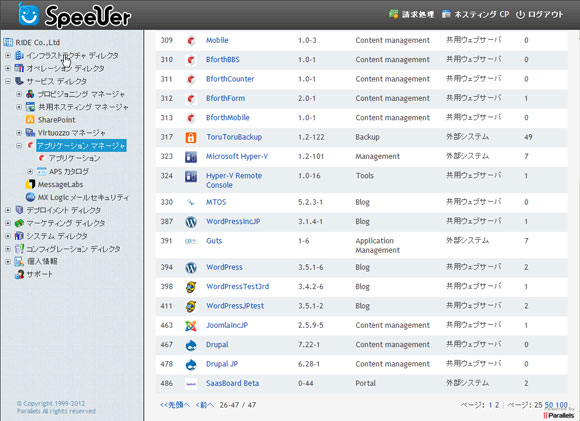This screenshot has width=580, height=421.
Task: Click the WordPressTest3rd row icon
Action: (190, 287)
